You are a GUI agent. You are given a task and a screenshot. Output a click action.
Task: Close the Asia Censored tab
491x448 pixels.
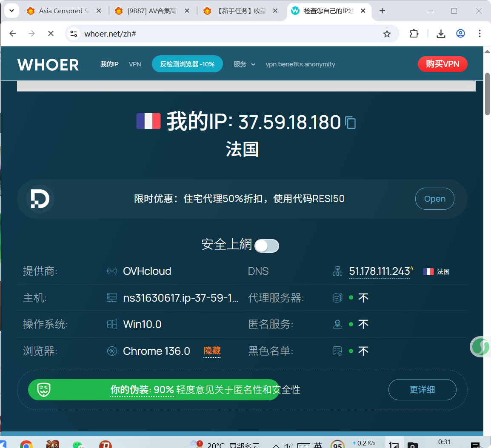pyautogui.click(x=99, y=11)
